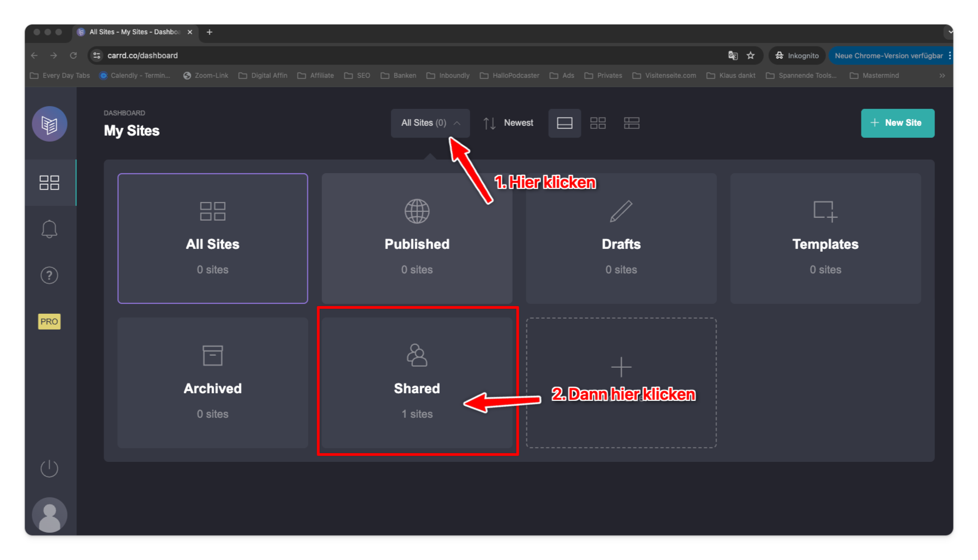Click the Carrd logo icon in sidebar

tap(49, 124)
